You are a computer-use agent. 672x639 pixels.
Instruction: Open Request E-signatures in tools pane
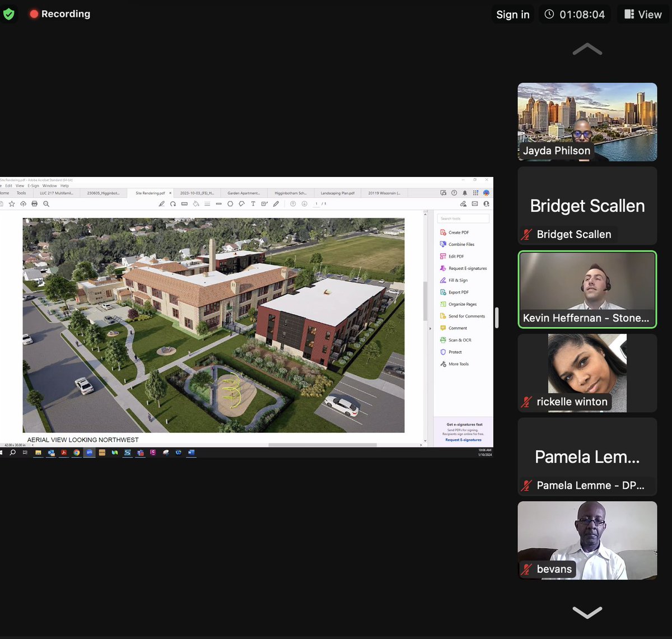464,268
